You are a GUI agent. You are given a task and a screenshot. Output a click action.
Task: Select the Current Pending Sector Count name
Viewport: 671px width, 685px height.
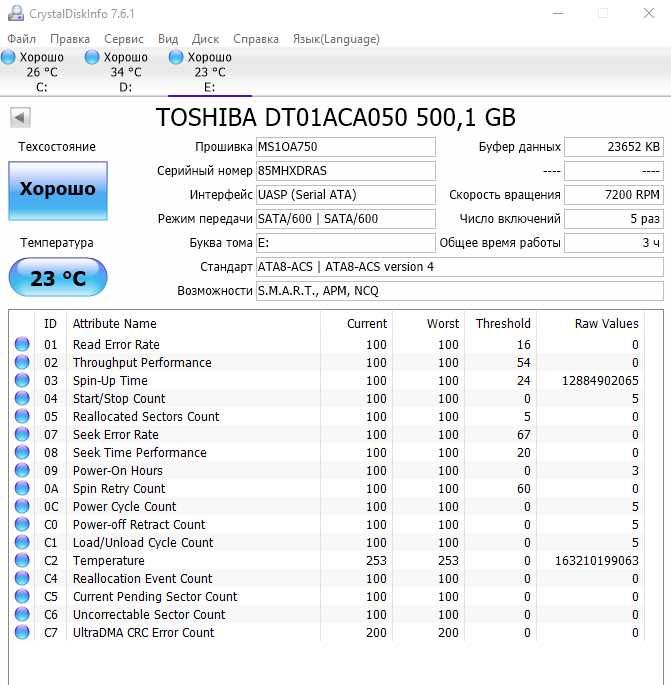[155, 596]
